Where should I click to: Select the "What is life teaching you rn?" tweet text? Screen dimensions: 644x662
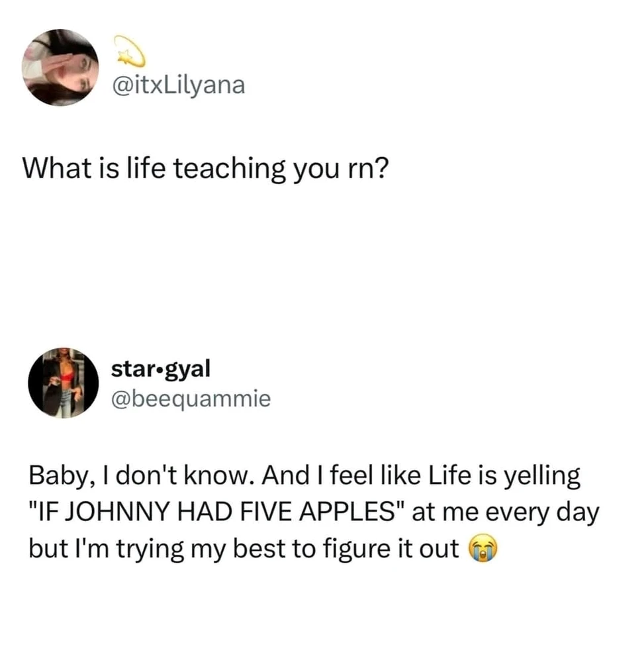tap(205, 168)
